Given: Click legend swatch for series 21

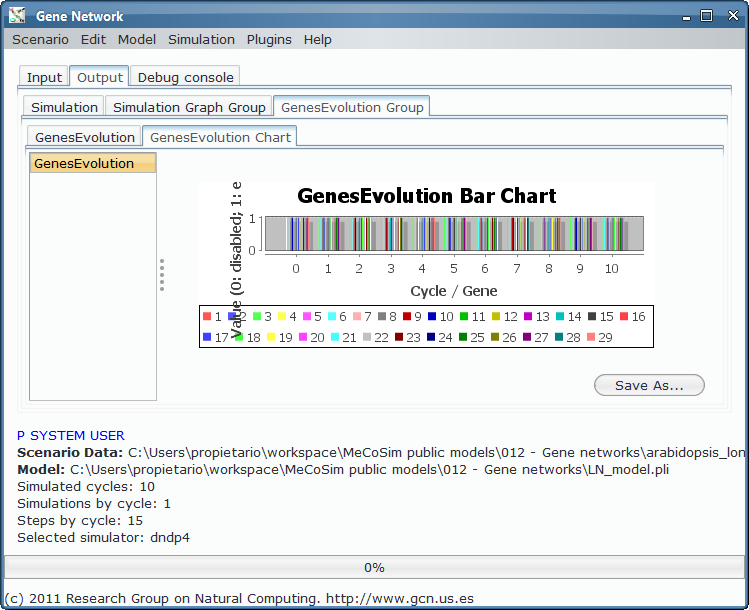Looking at the screenshot, I should click(x=335, y=337).
